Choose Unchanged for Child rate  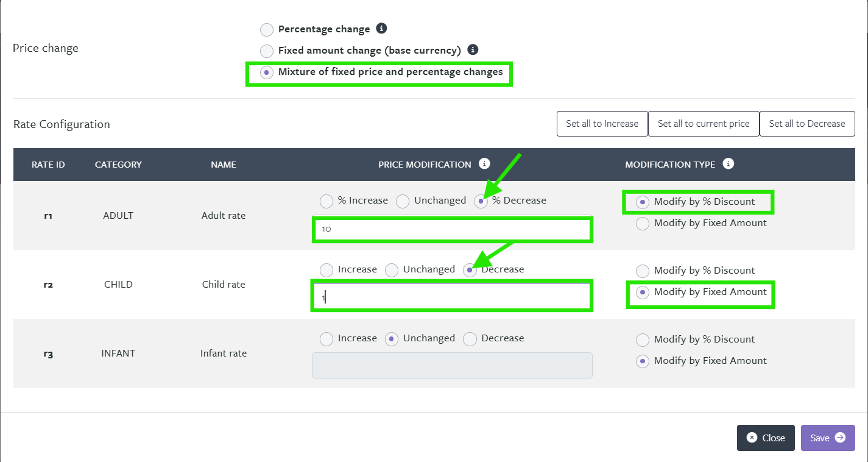(392, 270)
